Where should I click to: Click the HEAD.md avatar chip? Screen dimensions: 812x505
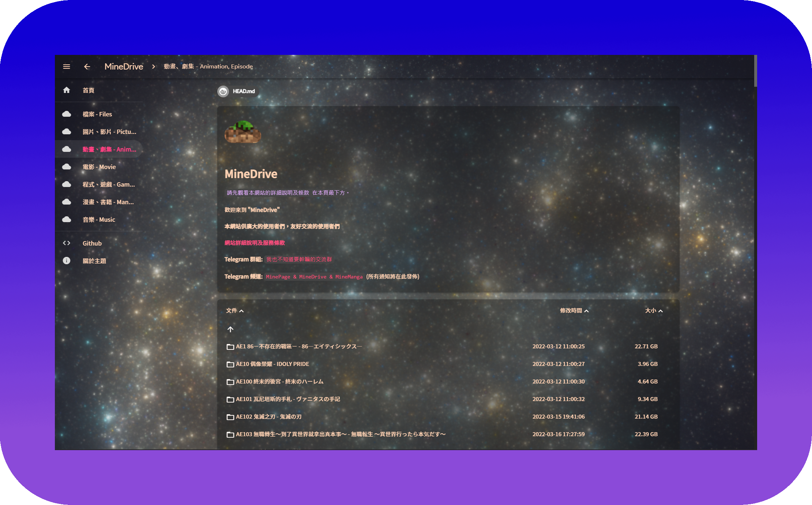(238, 91)
